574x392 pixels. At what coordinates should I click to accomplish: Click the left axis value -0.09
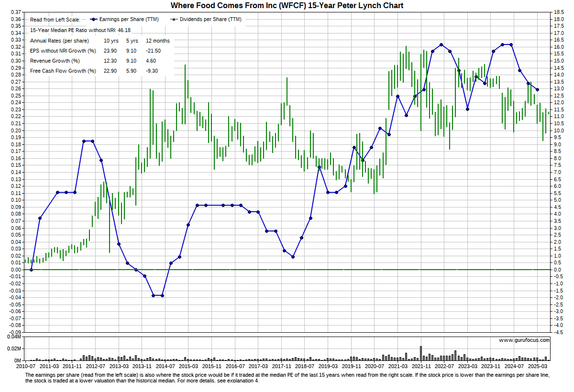(x=15, y=332)
